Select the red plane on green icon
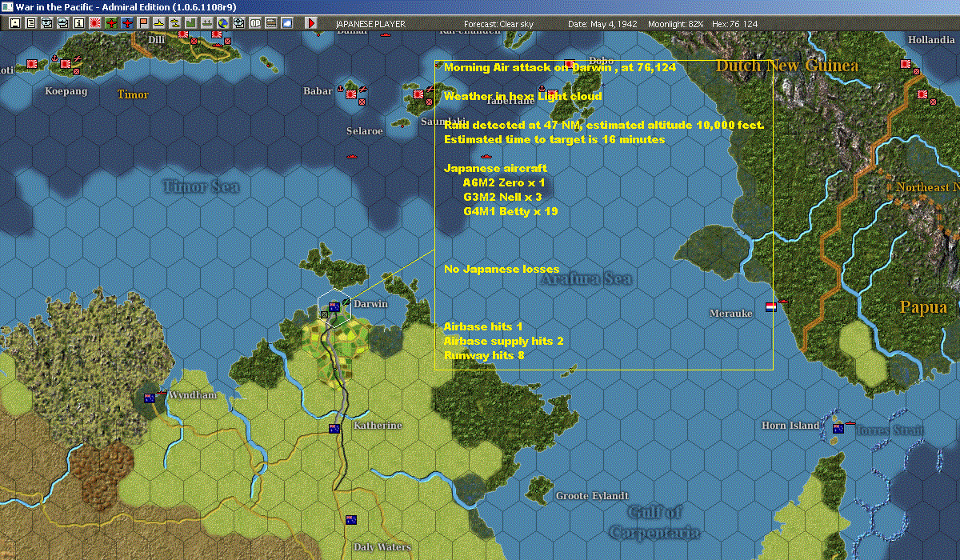Screen dimensions: 960x560 tap(111, 23)
